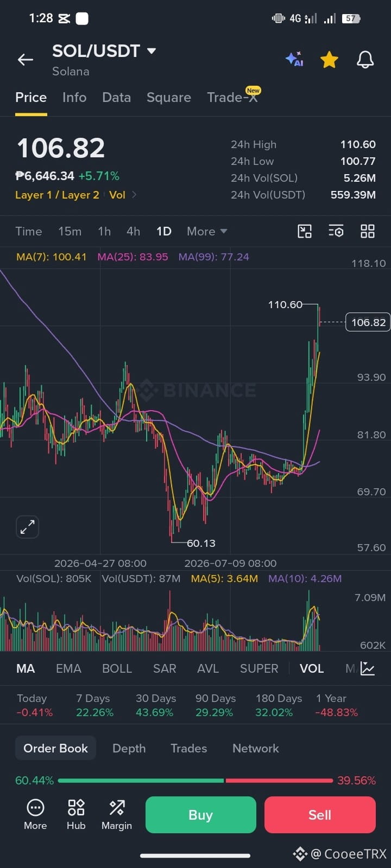Tap the green Buy button

coord(201,815)
